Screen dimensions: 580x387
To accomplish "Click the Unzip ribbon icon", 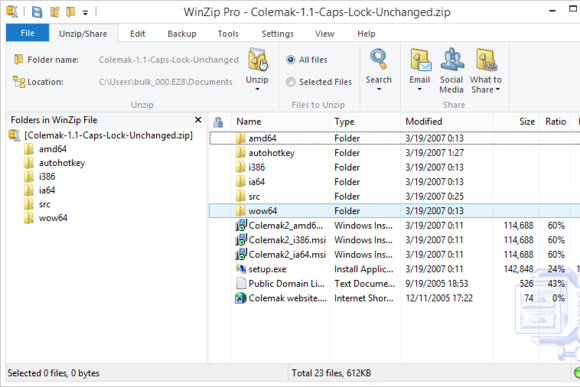I will [x=258, y=59].
